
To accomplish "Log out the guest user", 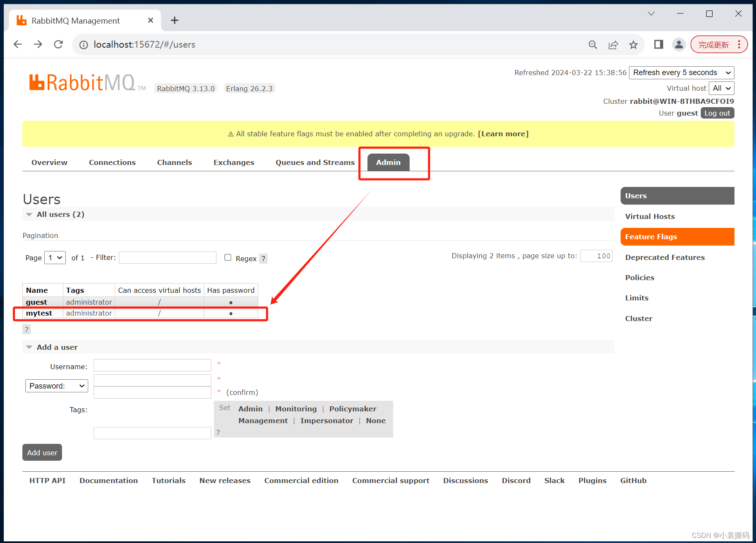I will click(x=717, y=113).
